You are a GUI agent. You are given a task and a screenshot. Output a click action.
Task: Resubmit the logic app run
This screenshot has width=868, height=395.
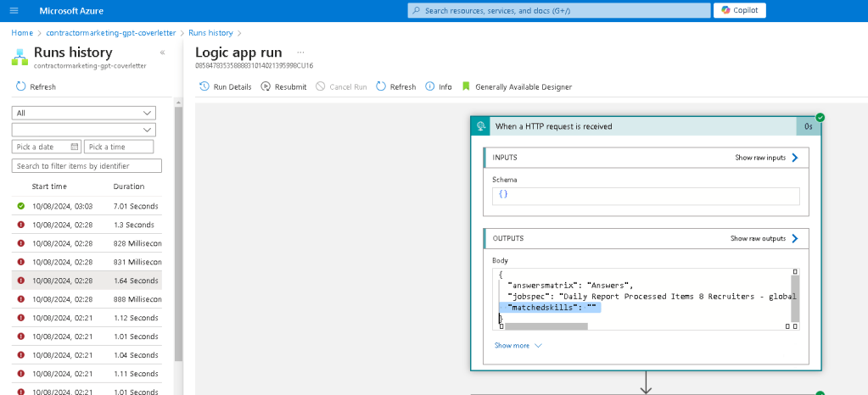click(283, 86)
